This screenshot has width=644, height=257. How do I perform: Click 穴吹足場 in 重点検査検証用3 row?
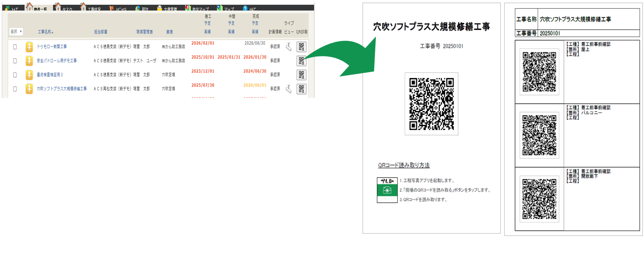tap(168, 75)
